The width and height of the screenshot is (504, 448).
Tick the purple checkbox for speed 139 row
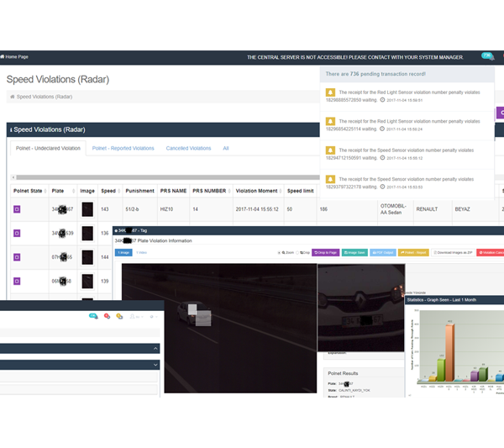[17, 282]
